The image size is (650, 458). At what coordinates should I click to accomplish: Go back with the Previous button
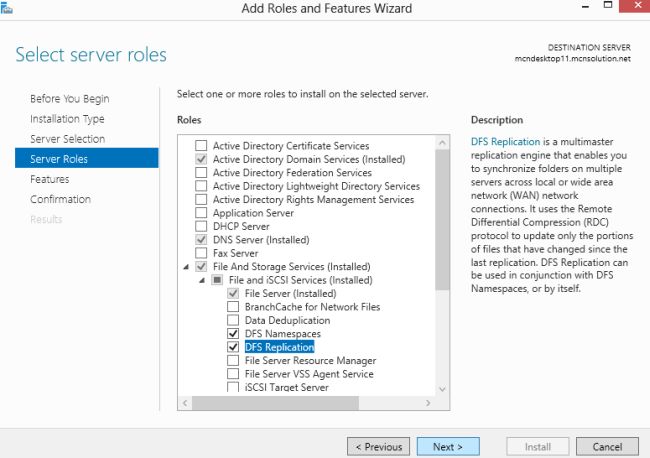coord(378,446)
